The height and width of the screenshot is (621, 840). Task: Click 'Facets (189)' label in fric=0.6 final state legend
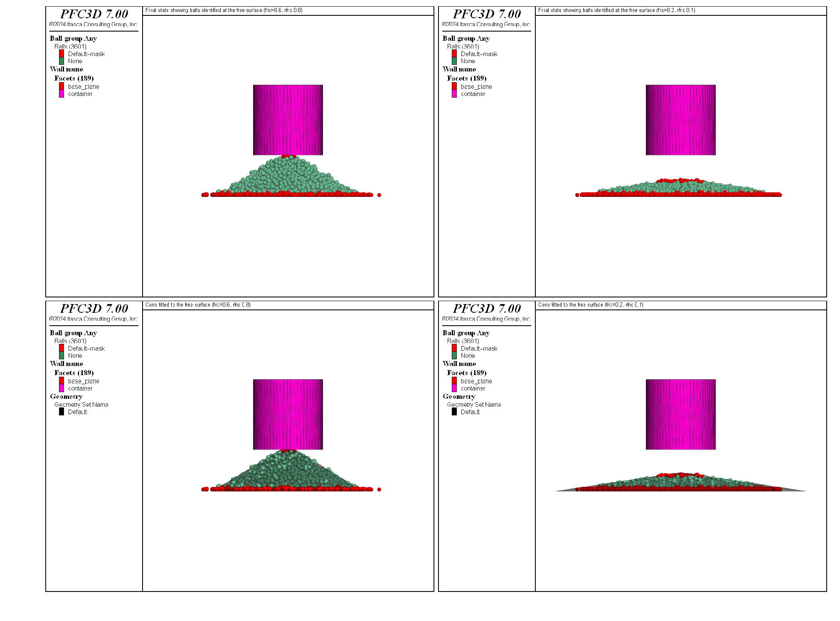[x=74, y=79]
